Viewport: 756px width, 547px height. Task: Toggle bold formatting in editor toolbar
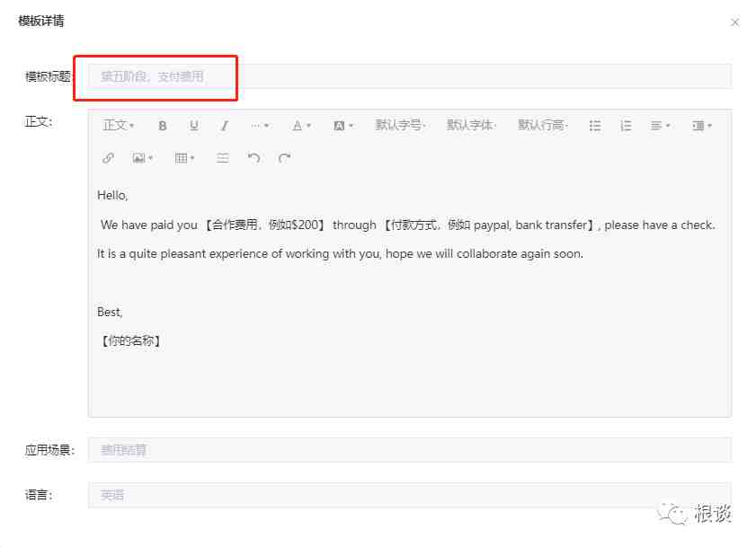[x=163, y=126]
